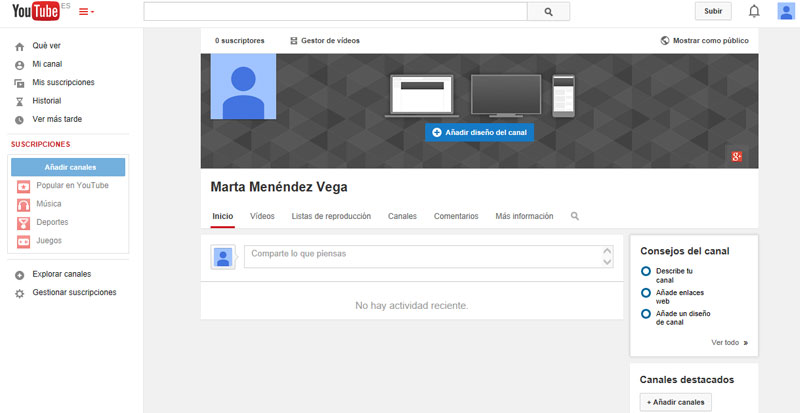The height and width of the screenshot is (413, 800).
Task: Click the blue Añadir canales sidebar button
Action: pyautogui.click(x=68, y=167)
